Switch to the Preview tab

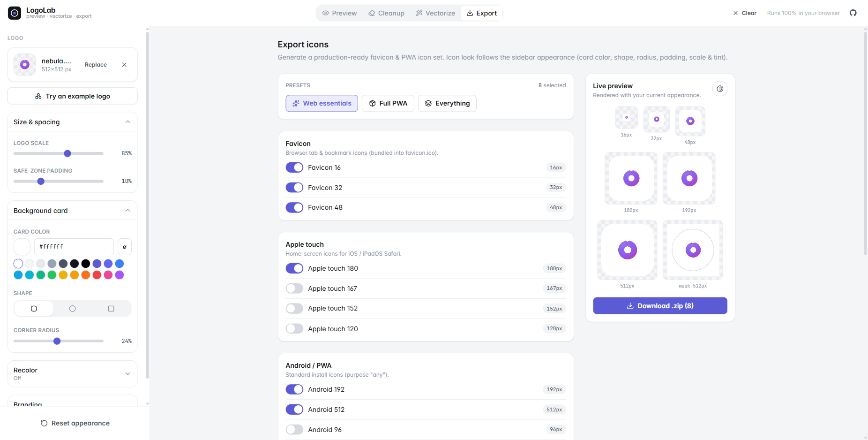tap(340, 13)
